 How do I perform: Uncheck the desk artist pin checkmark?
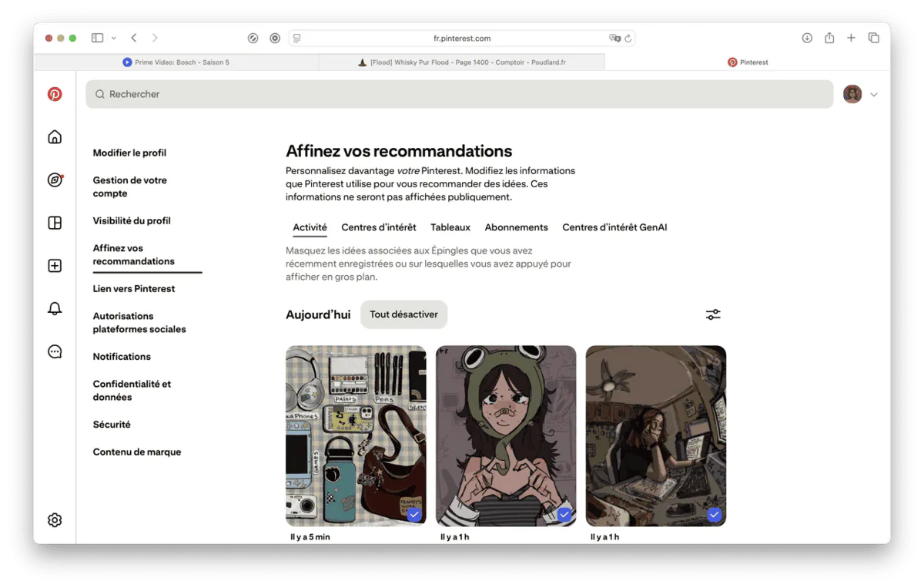[714, 515]
